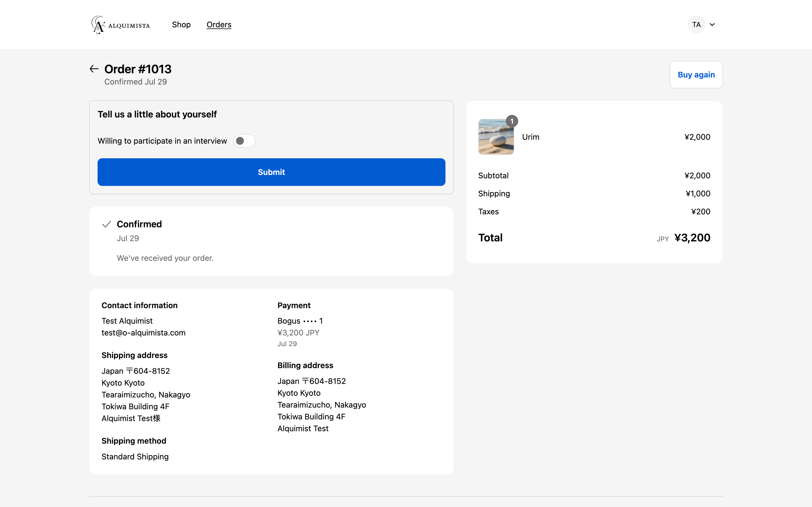
Task: Toggle willingness to participate in an interview
Action: click(244, 141)
